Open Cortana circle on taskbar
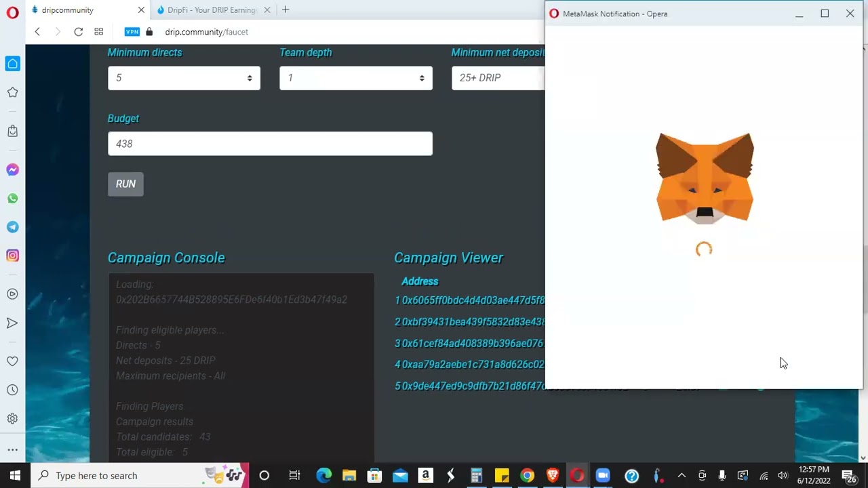The height and width of the screenshot is (488, 868). click(264, 475)
